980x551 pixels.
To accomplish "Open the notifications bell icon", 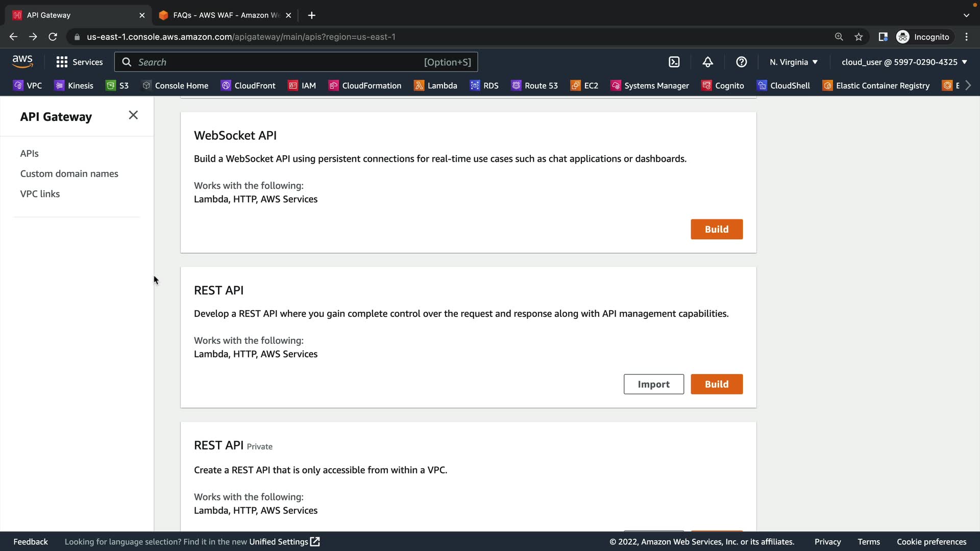I will (707, 62).
